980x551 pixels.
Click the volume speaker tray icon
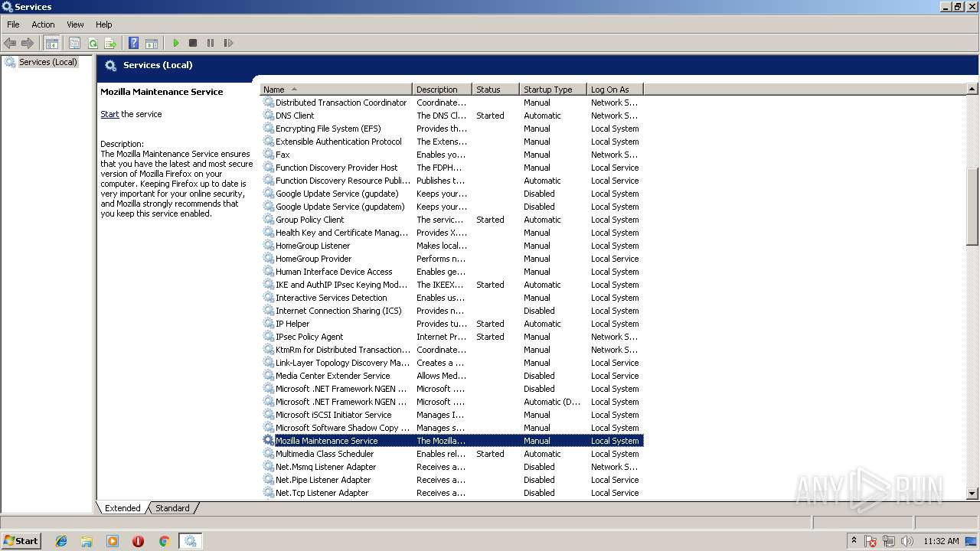(906, 541)
